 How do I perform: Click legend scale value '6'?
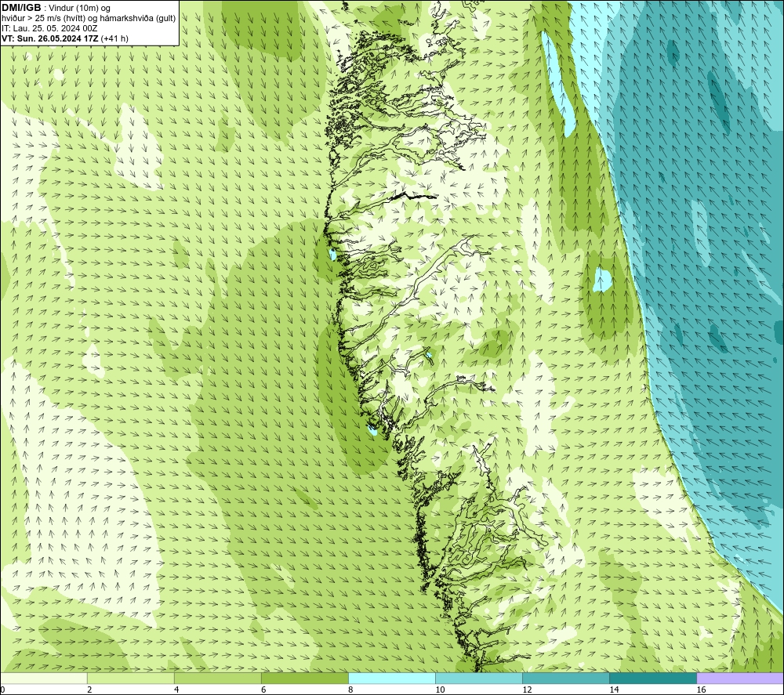point(263,690)
